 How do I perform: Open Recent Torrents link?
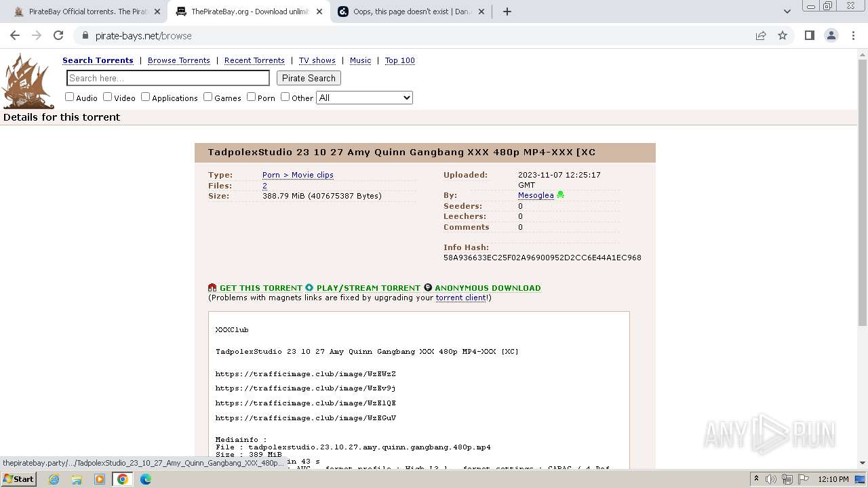pos(254,60)
